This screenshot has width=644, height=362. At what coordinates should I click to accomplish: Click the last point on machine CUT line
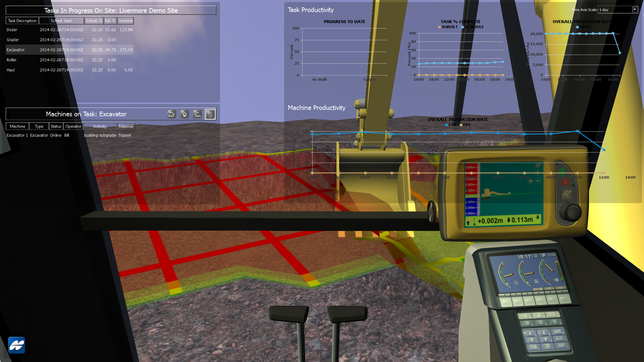(604, 150)
